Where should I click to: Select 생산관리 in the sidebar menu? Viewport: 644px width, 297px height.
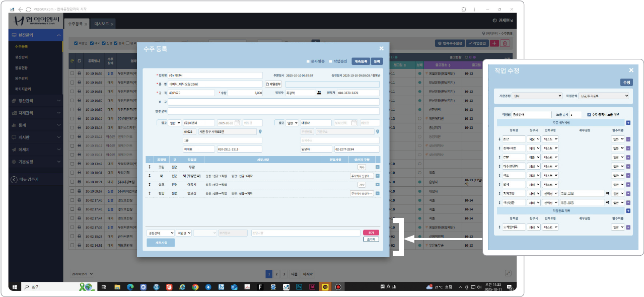pos(22,57)
